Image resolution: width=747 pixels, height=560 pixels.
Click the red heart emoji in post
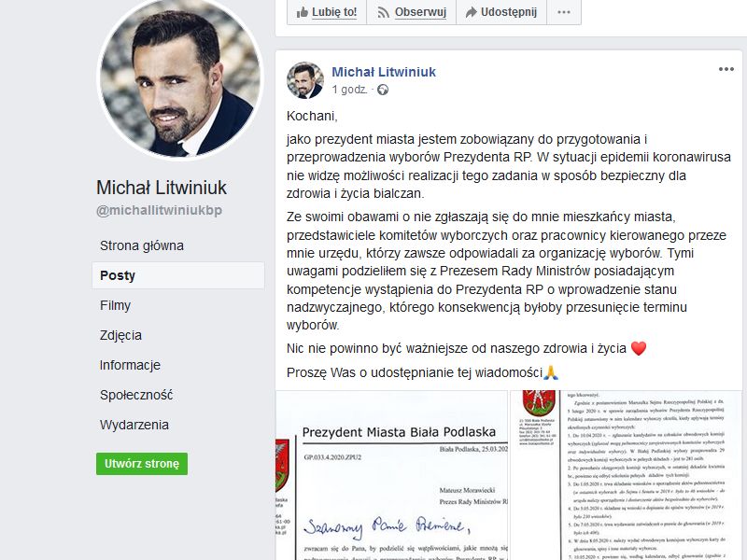[x=639, y=348]
